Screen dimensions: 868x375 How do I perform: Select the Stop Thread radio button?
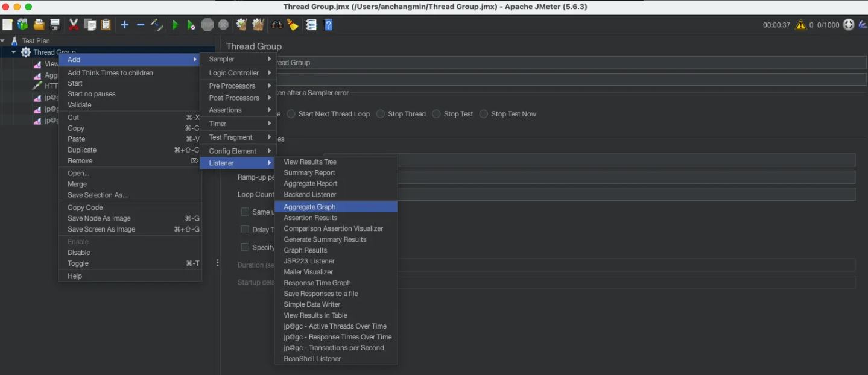tap(381, 114)
